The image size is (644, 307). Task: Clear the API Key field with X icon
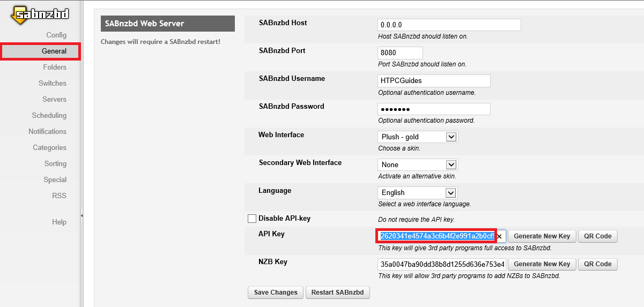[x=499, y=236]
